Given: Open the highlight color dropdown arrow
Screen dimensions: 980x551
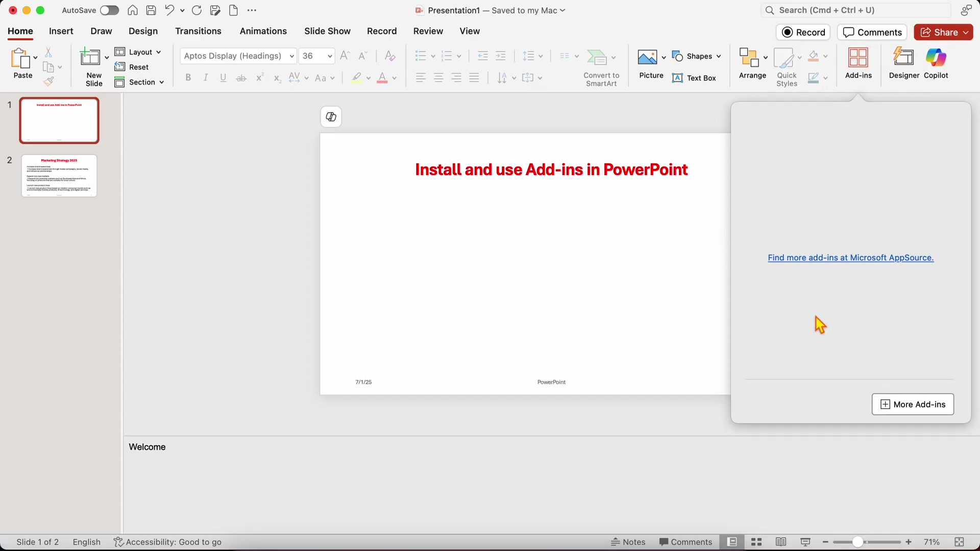Looking at the screenshot, I should click(x=369, y=78).
